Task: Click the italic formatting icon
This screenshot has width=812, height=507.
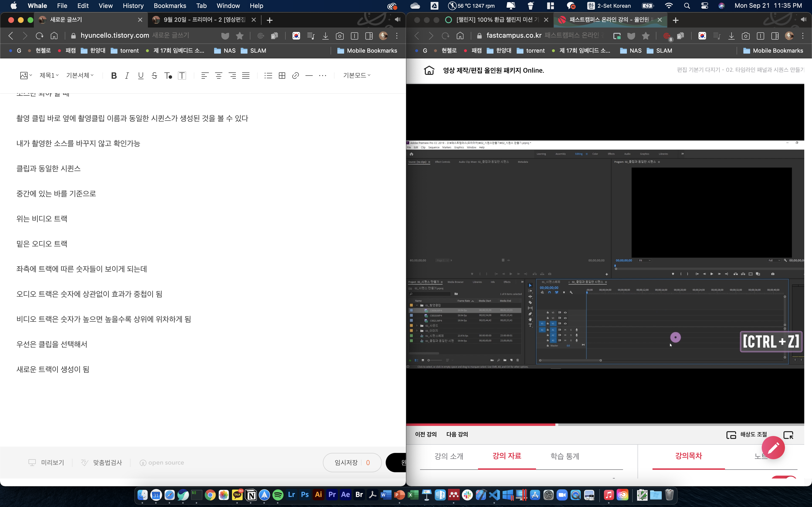Action: pos(127,76)
